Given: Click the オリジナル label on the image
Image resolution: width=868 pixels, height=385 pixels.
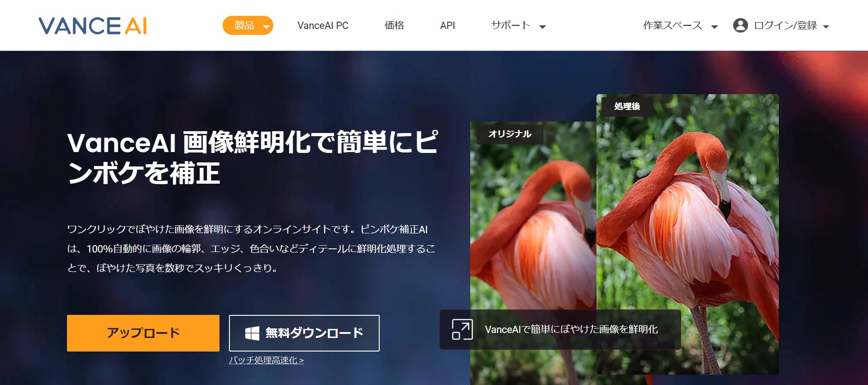Looking at the screenshot, I should 510,134.
